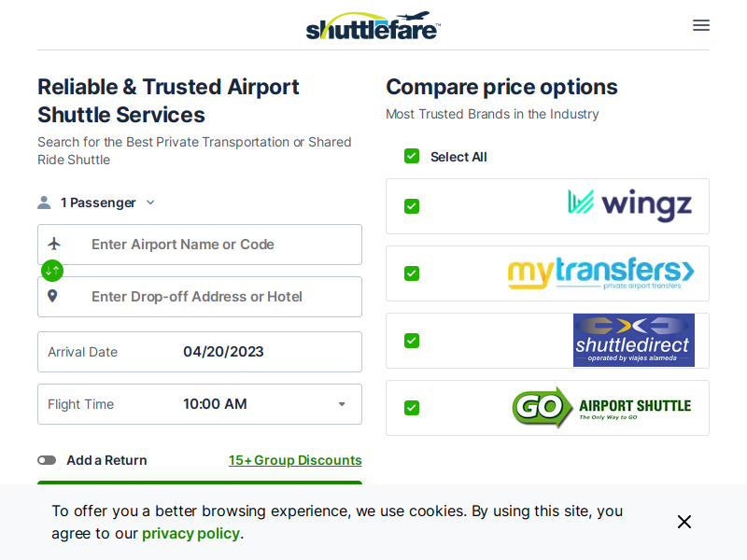Open the Flight Time dropdown arrow
Viewport: 747px width, 560px height.
coord(342,404)
